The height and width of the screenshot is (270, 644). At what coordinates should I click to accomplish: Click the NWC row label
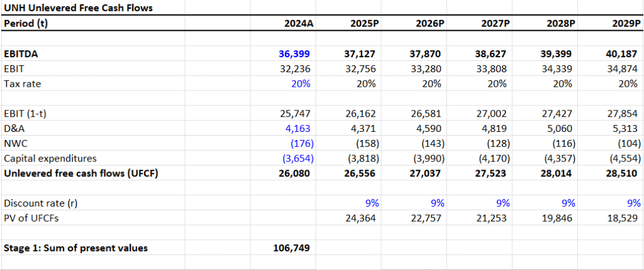tap(14, 144)
